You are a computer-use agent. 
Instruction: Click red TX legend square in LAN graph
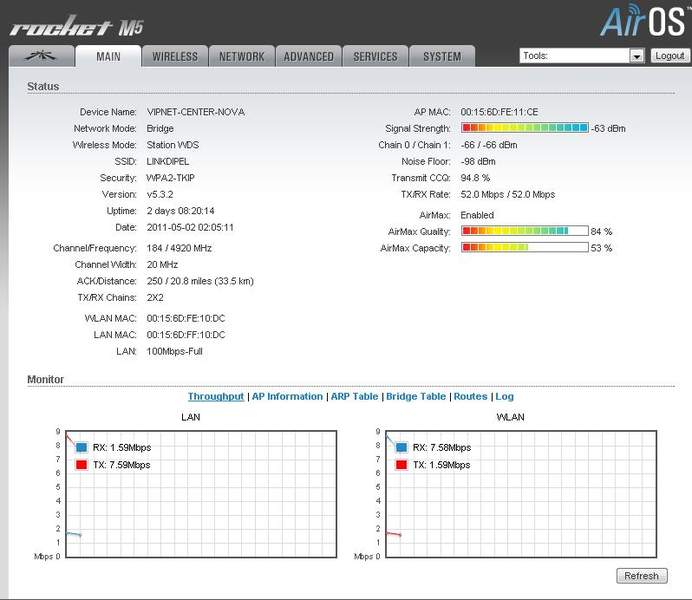coord(81,465)
